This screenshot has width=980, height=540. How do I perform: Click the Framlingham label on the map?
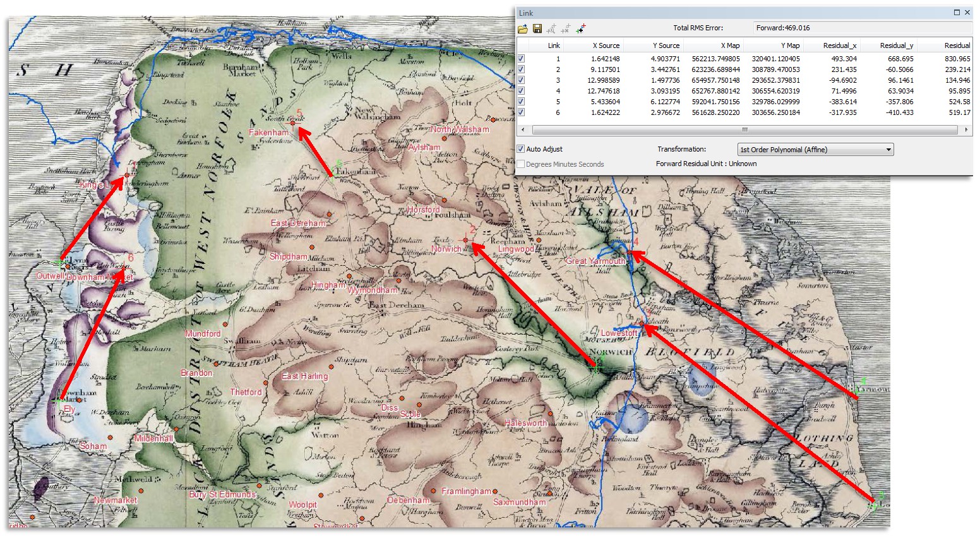[466, 491]
